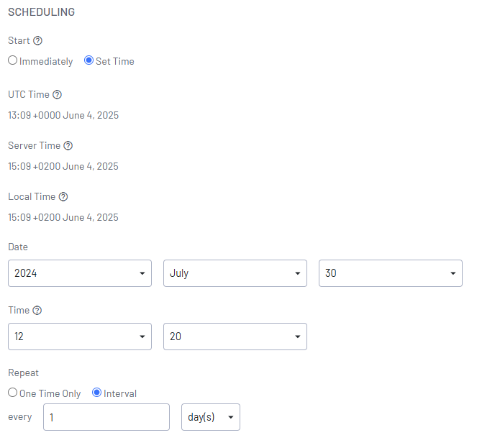Viewport: 477px width, 448px height.
Task: Click the Set Time label text
Action: point(115,62)
